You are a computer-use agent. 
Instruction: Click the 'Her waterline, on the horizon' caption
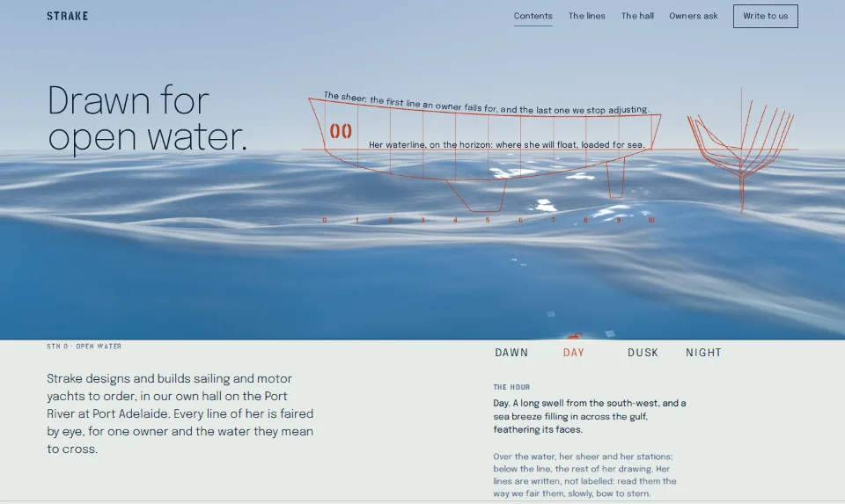click(507, 145)
